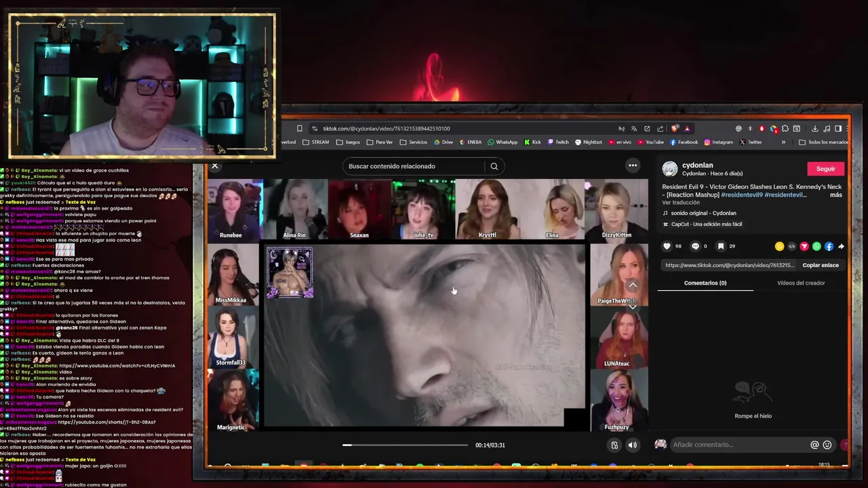Share video to WhatsApp
This screenshot has height=488, width=868.
[816, 246]
